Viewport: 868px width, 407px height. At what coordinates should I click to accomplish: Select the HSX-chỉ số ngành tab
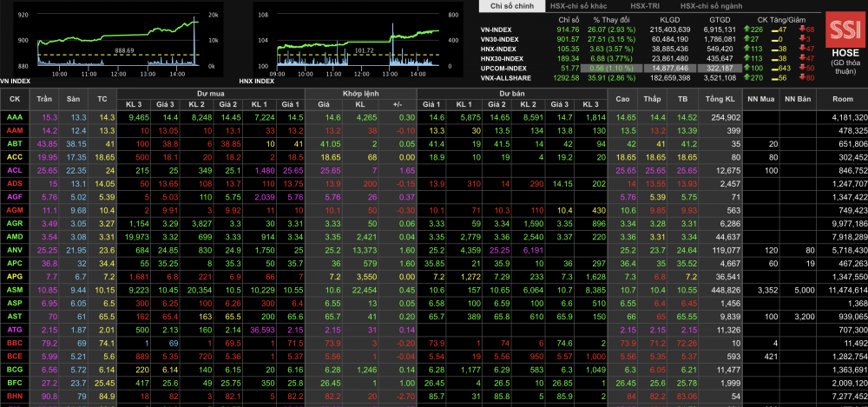713,6
